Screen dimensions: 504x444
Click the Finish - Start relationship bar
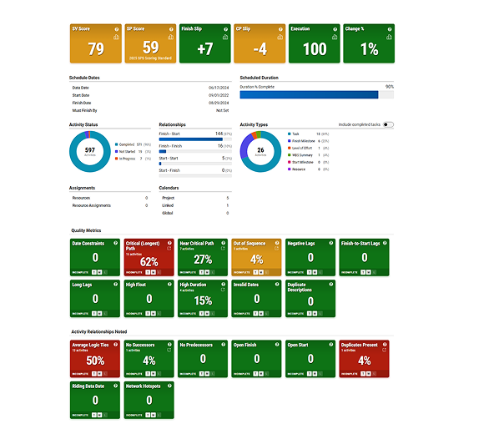tap(195, 139)
